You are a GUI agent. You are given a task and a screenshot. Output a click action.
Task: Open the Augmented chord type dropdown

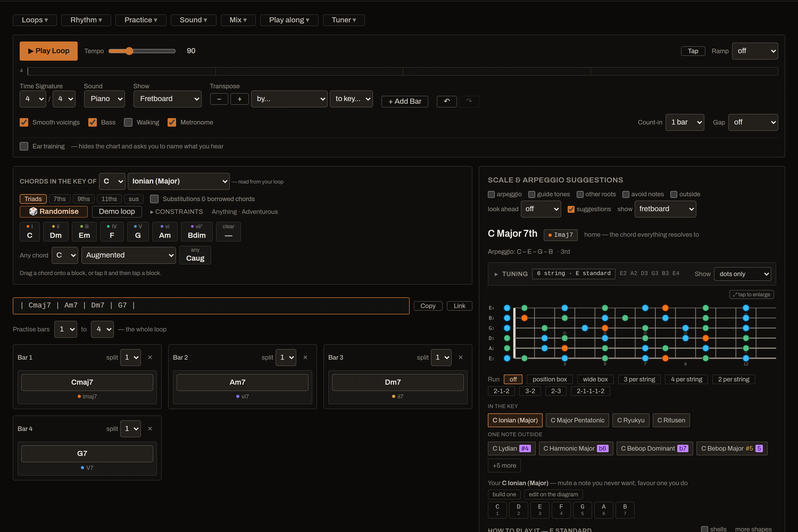point(128,255)
